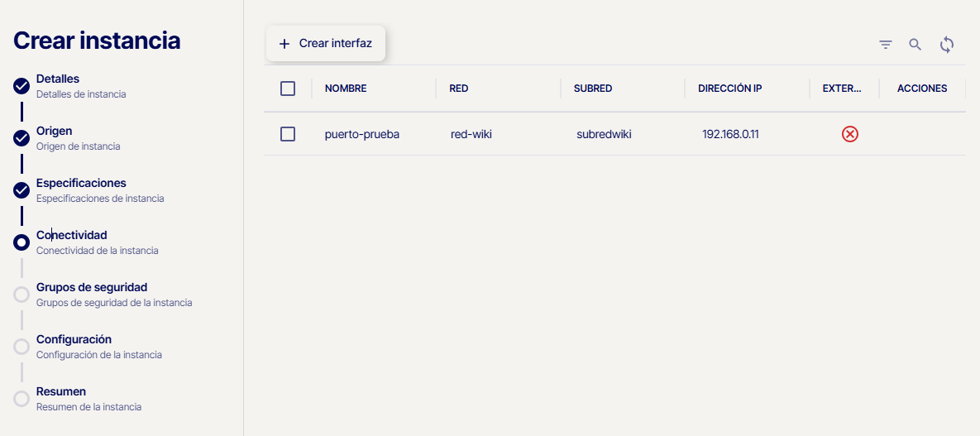The image size is (980, 436).
Task: Go to Grupos de seguridad step
Action: (92, 288)
